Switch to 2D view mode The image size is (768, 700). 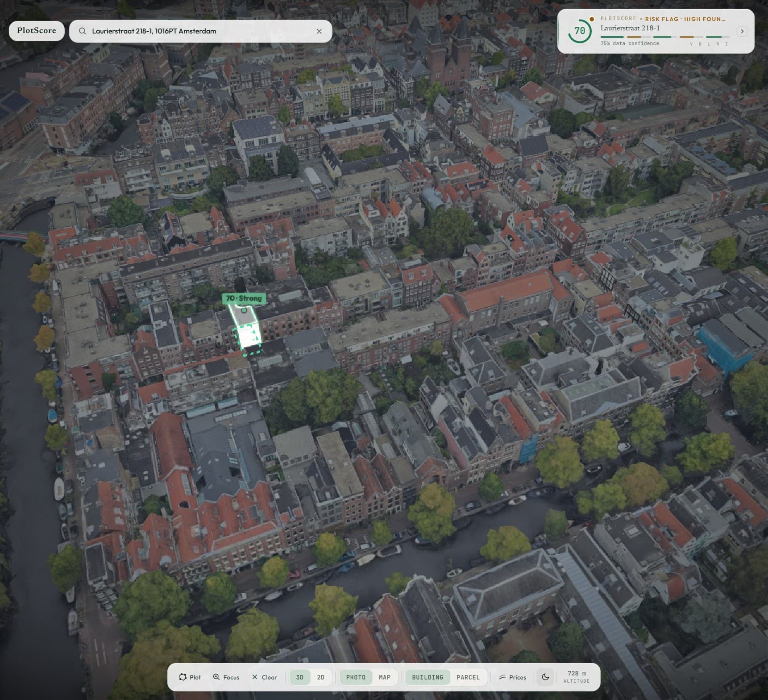coord(320,677)
